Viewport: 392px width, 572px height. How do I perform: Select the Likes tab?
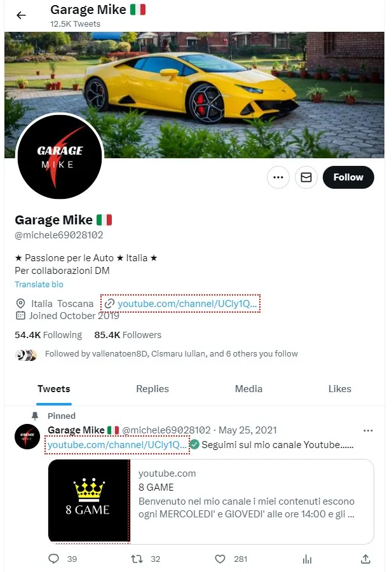[340, 389]
